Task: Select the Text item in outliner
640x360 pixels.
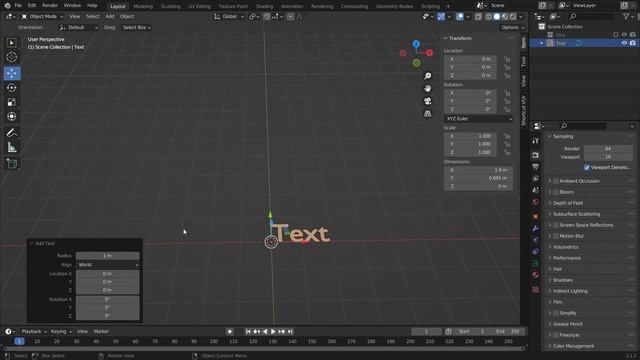Action: pyautogui.click(x=561, y=43)
